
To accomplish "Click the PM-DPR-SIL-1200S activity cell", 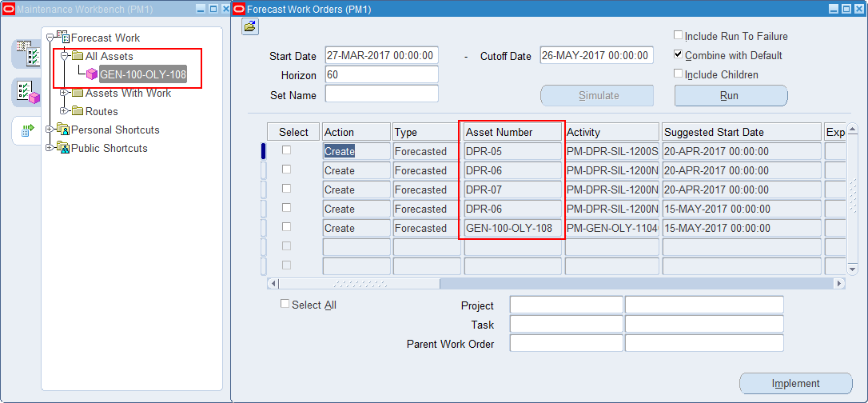I will point(612,151).
